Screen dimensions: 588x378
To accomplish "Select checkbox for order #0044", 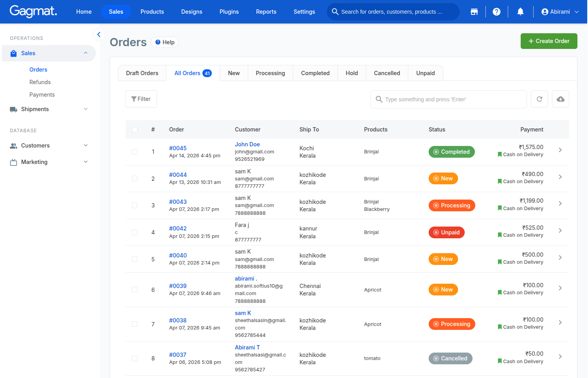I will click(x=135, y=178).
